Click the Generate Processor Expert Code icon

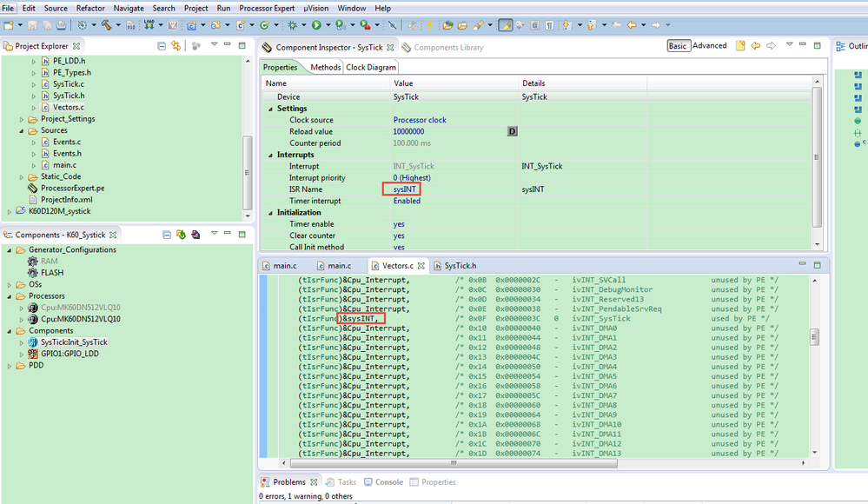tap(181, 235)
